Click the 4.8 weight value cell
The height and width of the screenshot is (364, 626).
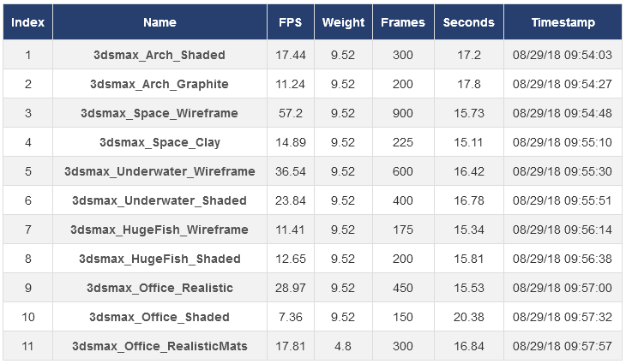click(343, 346)
